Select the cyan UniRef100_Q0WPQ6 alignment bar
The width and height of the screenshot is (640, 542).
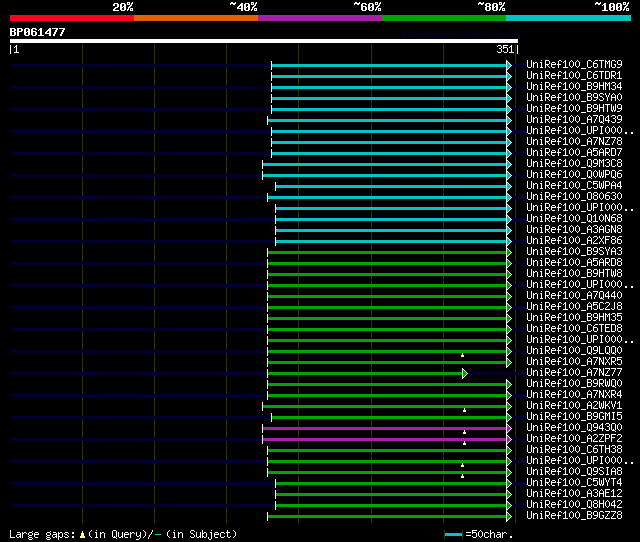pos(384,175)
